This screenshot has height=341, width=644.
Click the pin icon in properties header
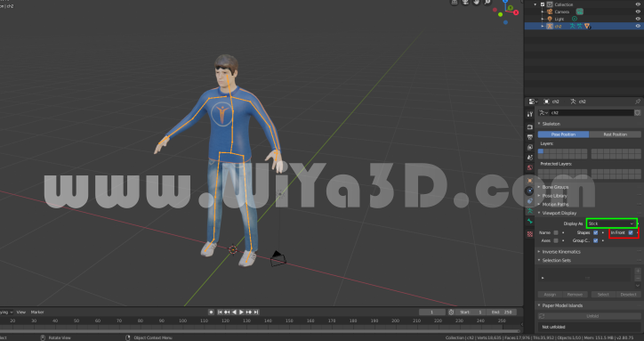pos(638,101)
